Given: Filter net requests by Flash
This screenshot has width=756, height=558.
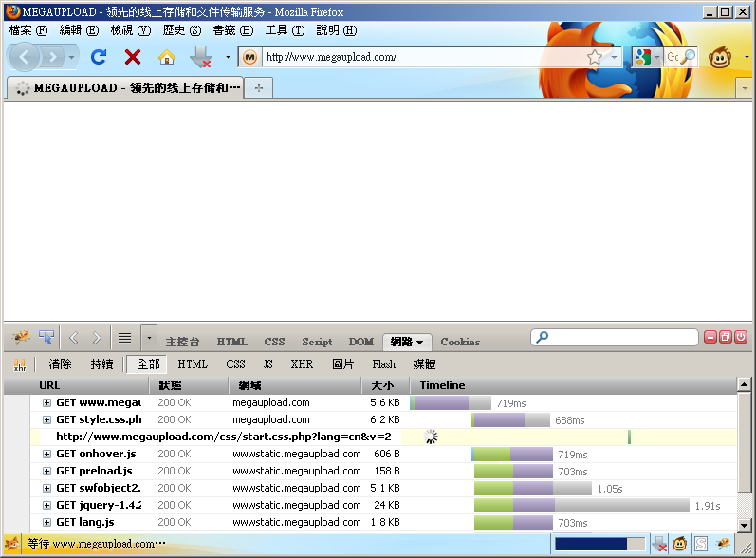Looking at the screenshot, I should click(x=384, y=364).
